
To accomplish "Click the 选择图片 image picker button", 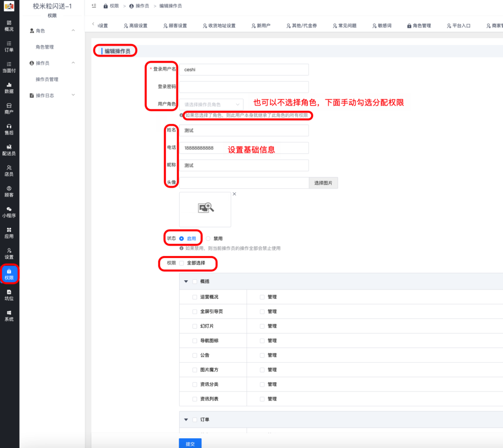I will click(x=323, y=182).
